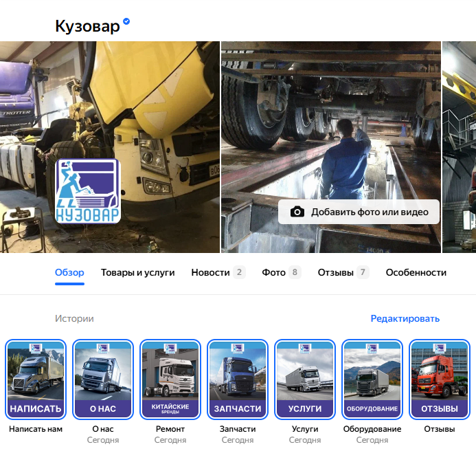476x451 pixels.
Task: Click the Новости count badge 2
Action: click(239, 272)
